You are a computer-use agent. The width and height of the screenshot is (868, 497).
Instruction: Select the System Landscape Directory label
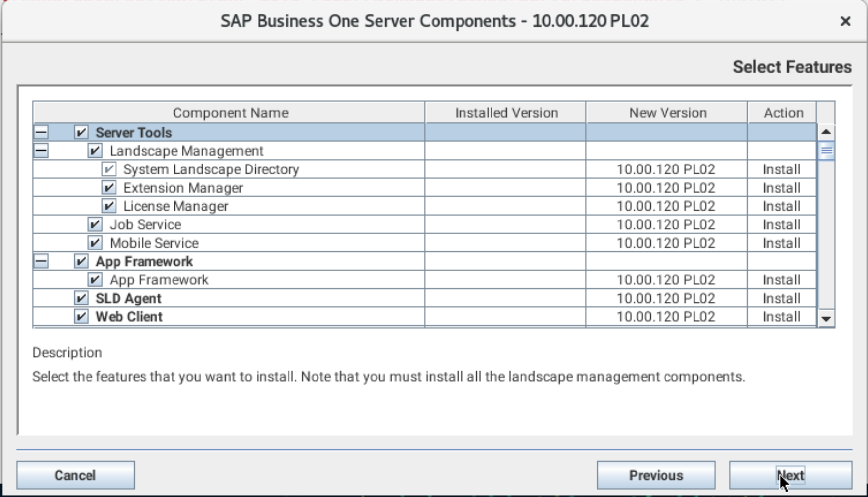211,169
